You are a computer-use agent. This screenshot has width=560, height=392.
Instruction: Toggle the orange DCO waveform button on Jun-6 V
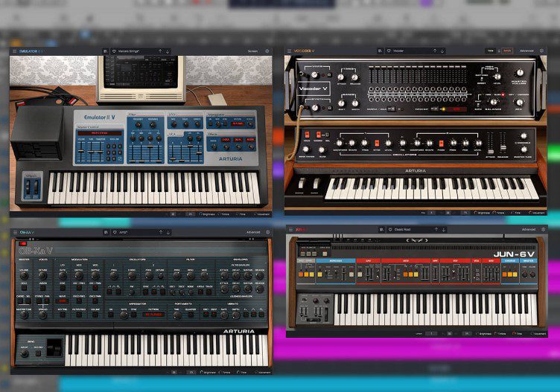click(x=406, y=274)
